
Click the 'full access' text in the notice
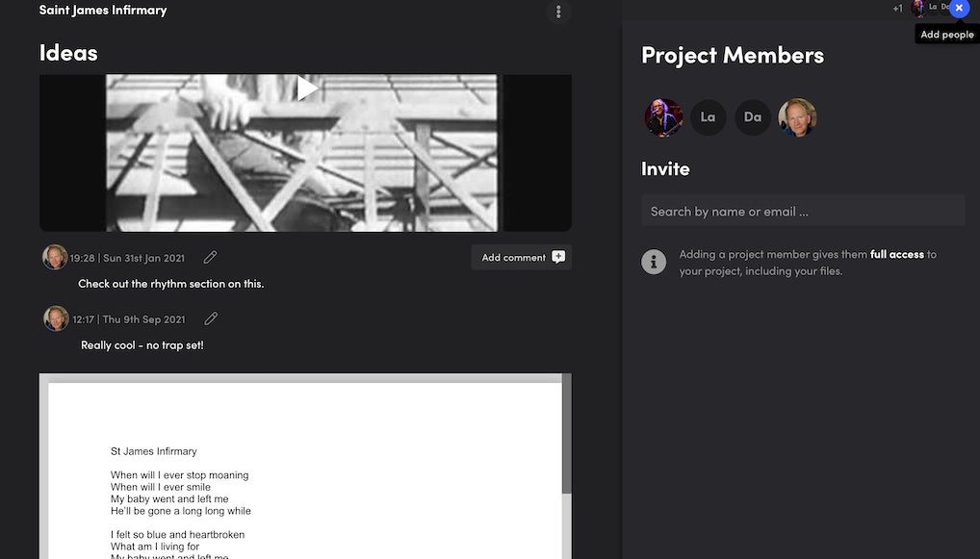(897, 254)
